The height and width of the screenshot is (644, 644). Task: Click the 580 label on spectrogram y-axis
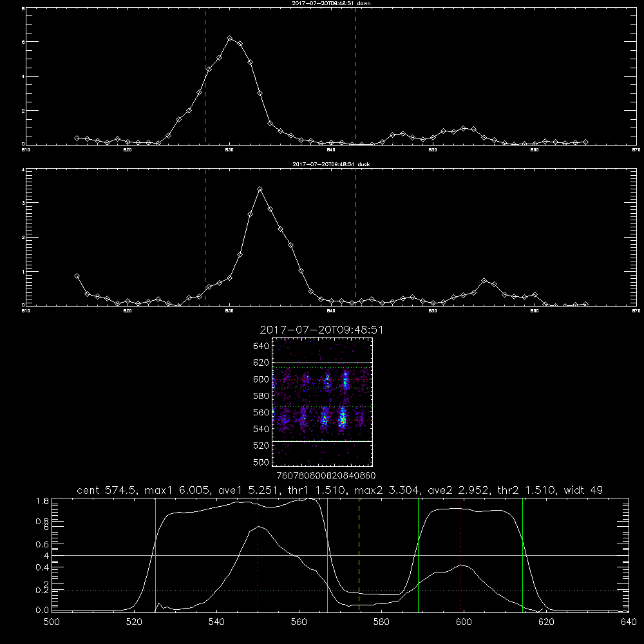(x=261, y=396)
